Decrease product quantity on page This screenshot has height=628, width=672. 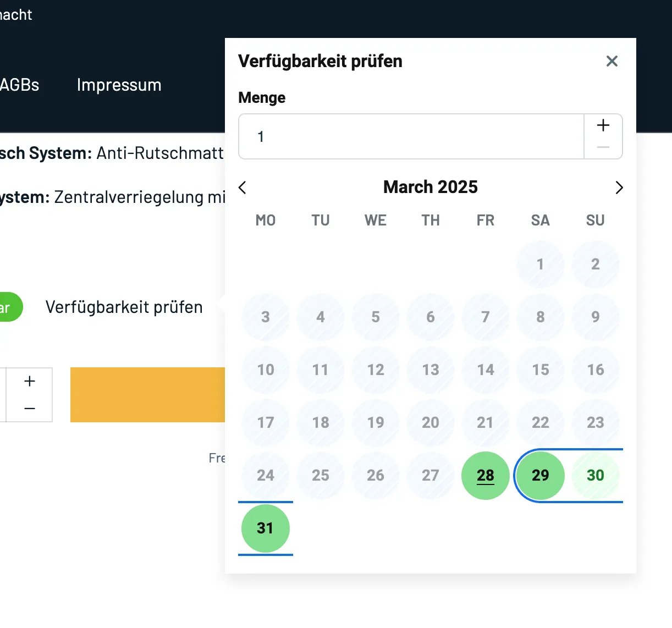click(30, 409)
